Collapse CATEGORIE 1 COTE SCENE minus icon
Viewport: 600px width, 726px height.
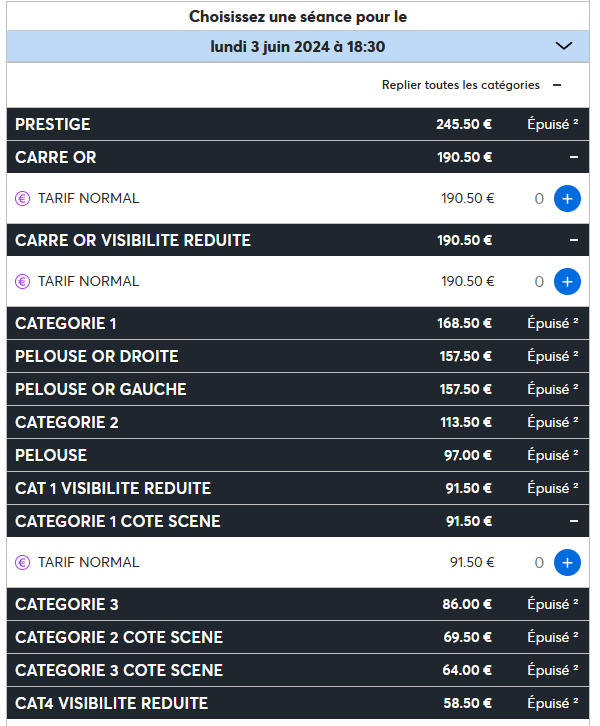coord(574,521)
